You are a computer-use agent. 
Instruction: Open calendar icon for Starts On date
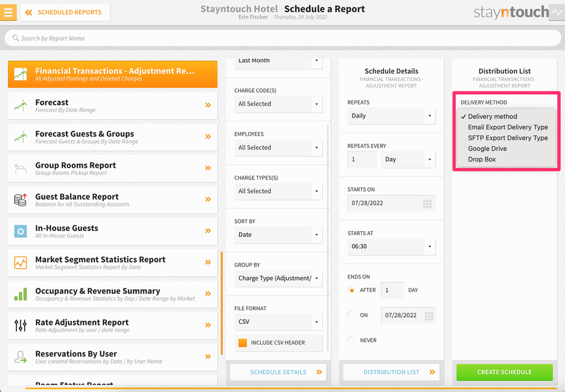click(427, 204)
